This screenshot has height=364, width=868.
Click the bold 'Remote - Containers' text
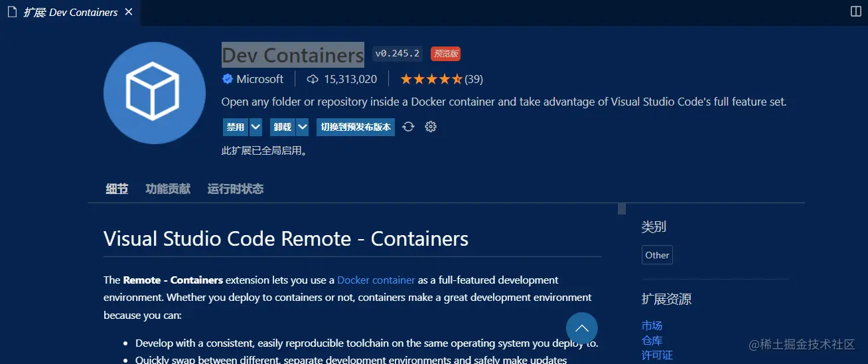pyautogui.click(x=173, y=280)
